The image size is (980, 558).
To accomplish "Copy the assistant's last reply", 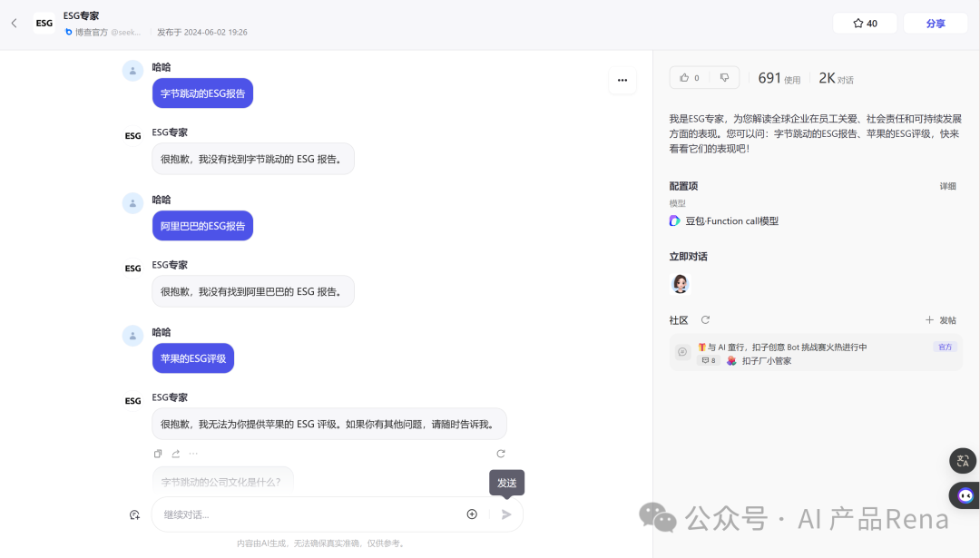I will click(158, 454).
